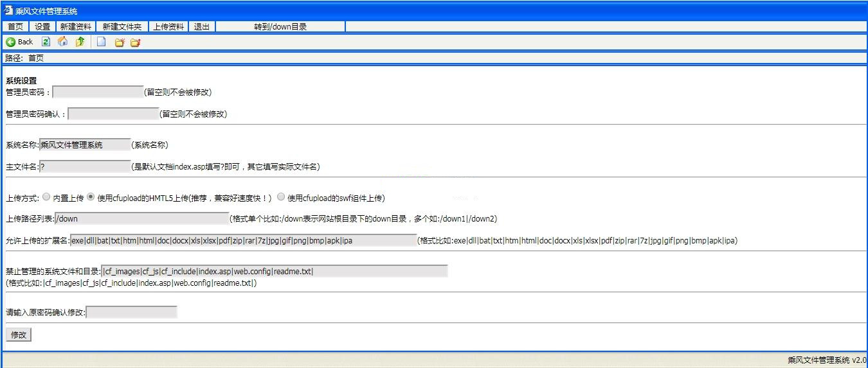Viewport: 868px width, 368px height.
Task: Select the 内置上传 upload method
Action: tap(46, 197)
